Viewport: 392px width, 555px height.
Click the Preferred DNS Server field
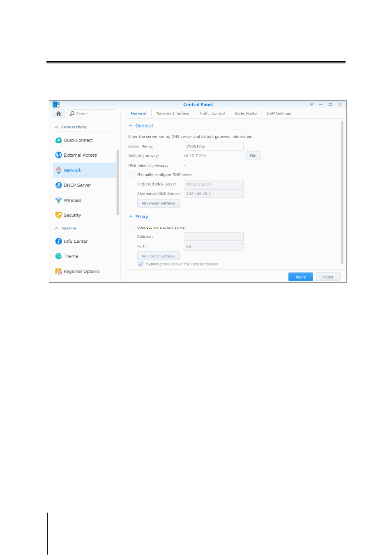point(213,184)
